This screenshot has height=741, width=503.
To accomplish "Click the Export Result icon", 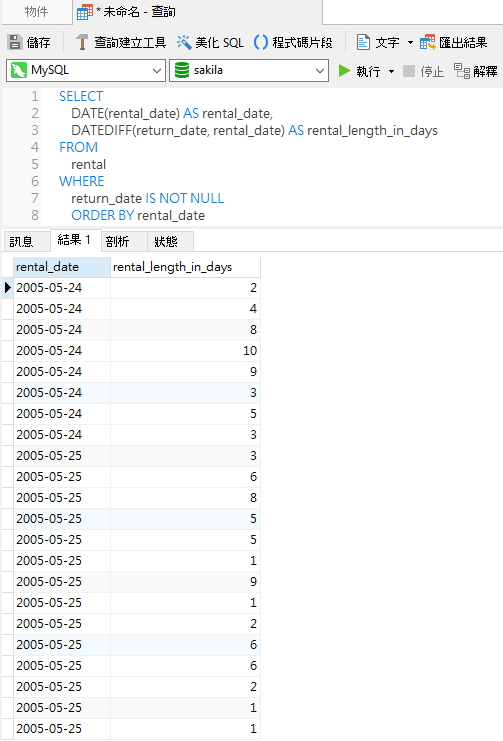I will pyautogui.click(x=427, y=43).
